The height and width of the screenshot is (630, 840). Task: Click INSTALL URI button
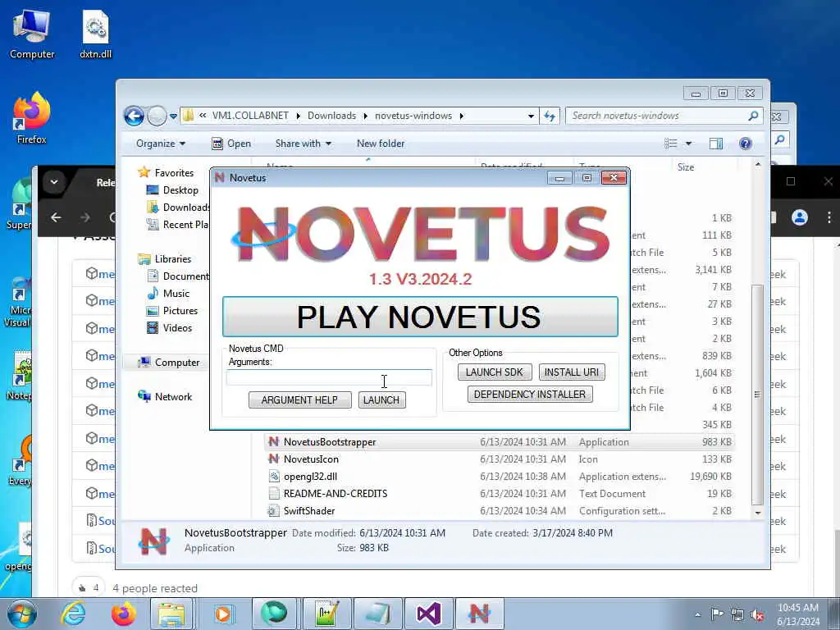click(572, 372)
